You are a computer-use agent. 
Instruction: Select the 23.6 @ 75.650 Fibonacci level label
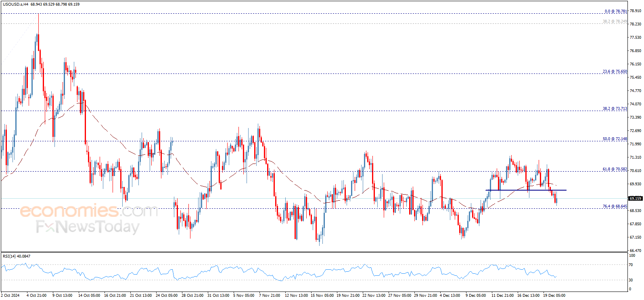coord(615,71)
